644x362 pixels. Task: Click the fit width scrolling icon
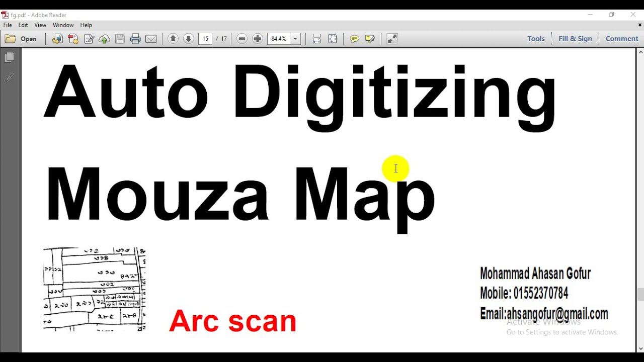pyautogui.click(x=316, y=39)
